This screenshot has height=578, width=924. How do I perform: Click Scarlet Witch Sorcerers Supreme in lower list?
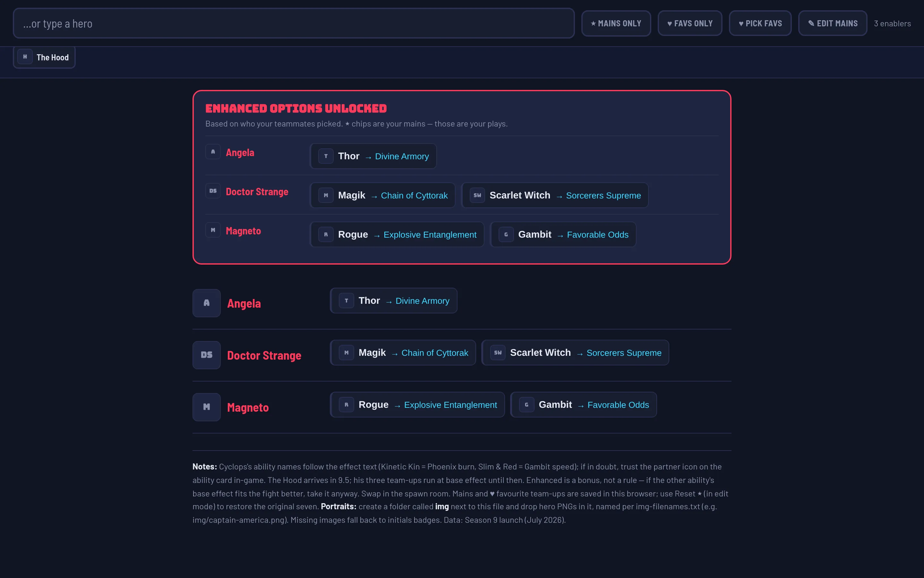tap(575, 353)
